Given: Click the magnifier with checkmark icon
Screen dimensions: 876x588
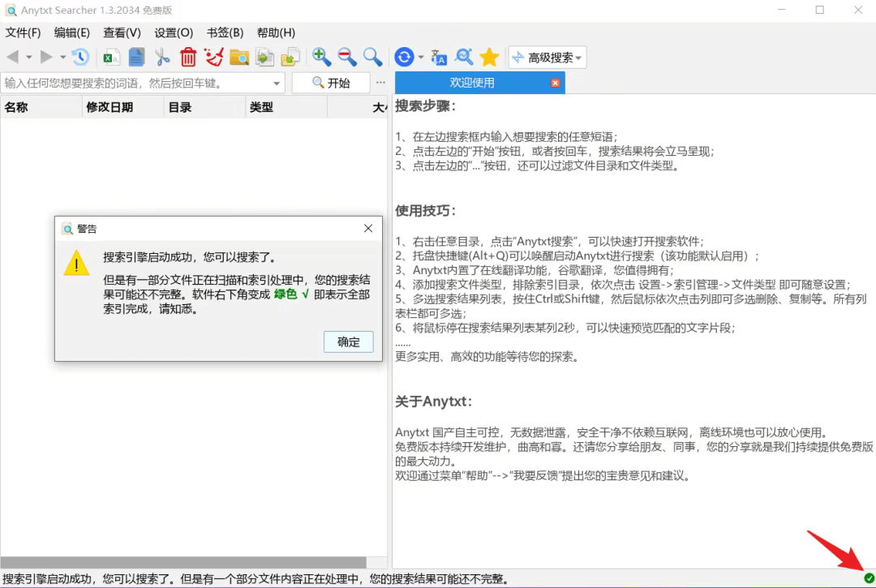Looking at the screenshot, I should pyautogui.click(x=464, y=57).
